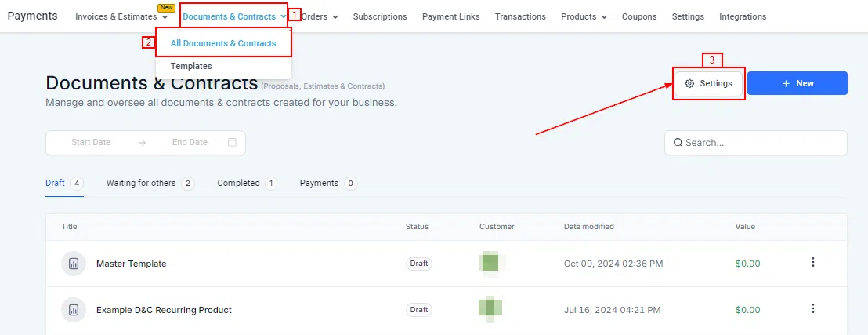Switch to Draft tab
868x335 pixels.
[x=64, y=183]
